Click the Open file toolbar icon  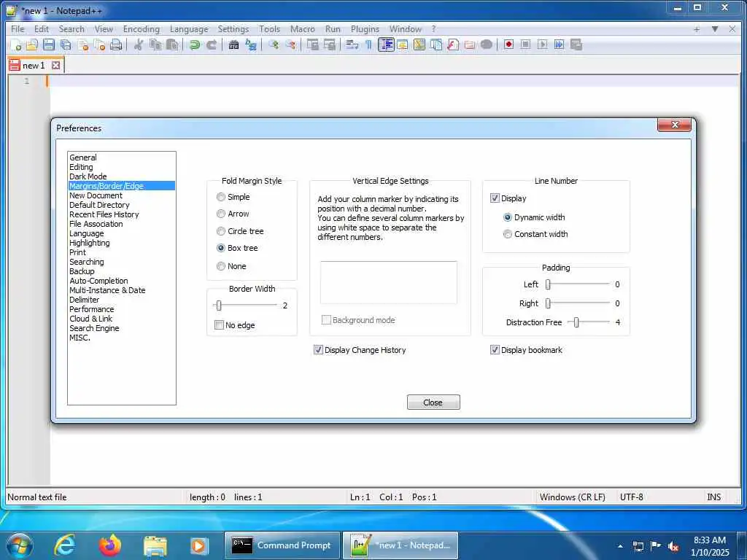point(32,44)
